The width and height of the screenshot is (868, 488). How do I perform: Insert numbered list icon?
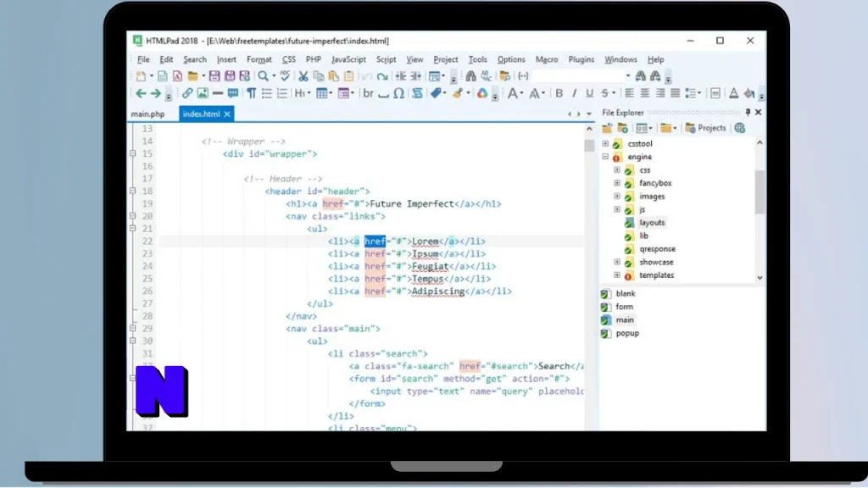pos(281,93)
